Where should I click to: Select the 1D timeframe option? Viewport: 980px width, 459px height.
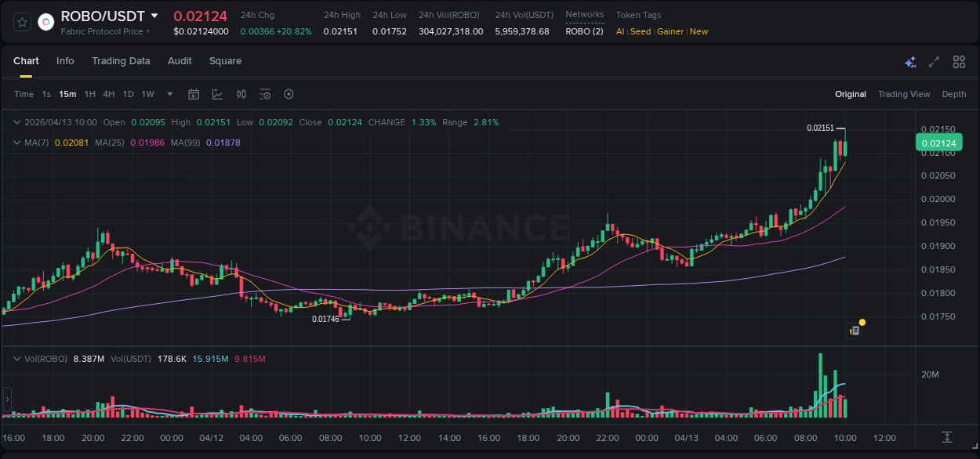pyautogui.click(x=128, y=94)
